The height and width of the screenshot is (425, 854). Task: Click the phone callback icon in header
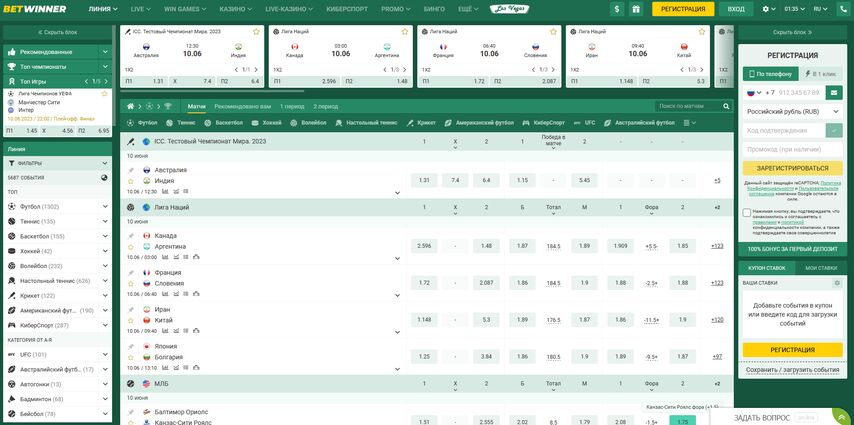845,9
